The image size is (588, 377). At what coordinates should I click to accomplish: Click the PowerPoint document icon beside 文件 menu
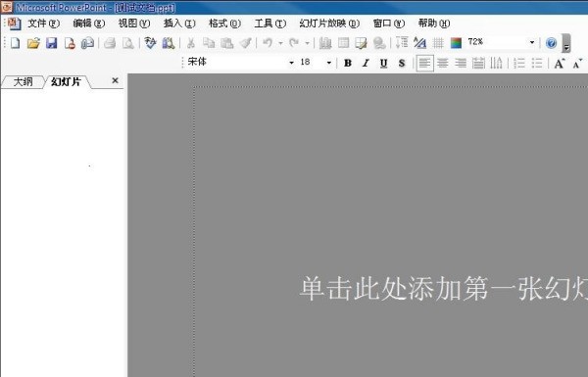click(14, 24)
